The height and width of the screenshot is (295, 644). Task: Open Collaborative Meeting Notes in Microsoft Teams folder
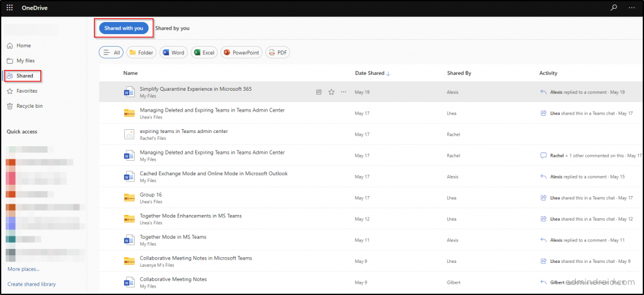click(196, 258)
